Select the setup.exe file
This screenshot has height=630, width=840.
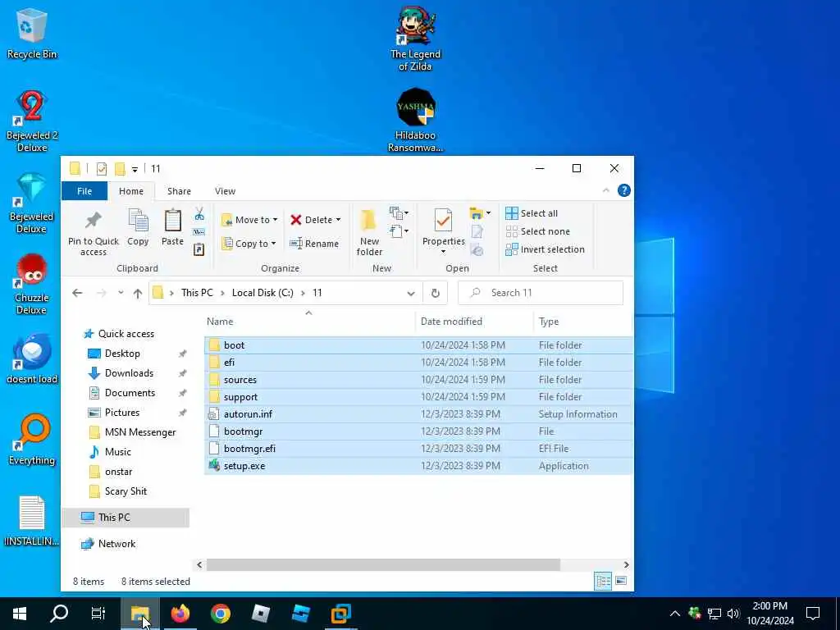pos(418,466)
